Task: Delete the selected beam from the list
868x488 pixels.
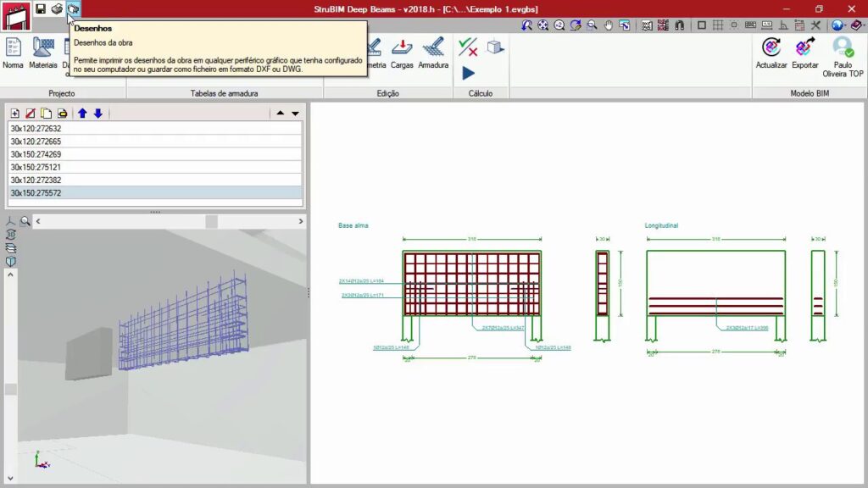Action: (x=31, y=114)
